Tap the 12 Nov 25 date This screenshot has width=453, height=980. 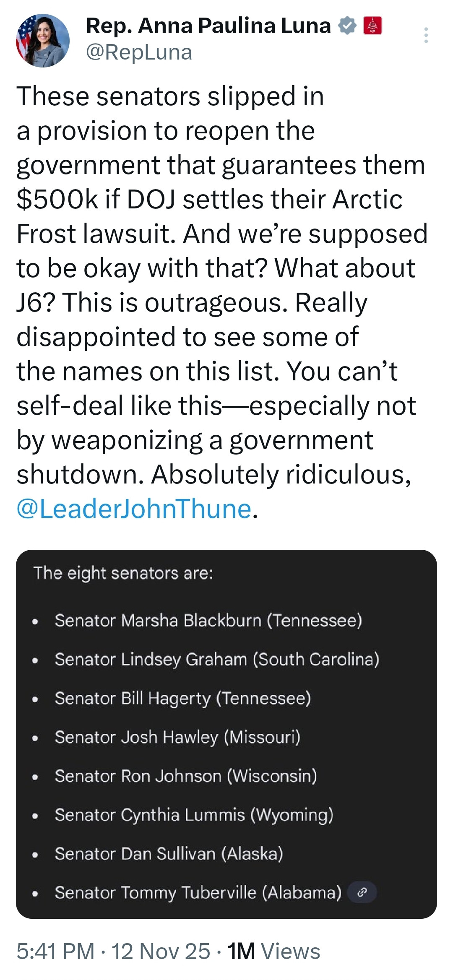click(161, 951)
